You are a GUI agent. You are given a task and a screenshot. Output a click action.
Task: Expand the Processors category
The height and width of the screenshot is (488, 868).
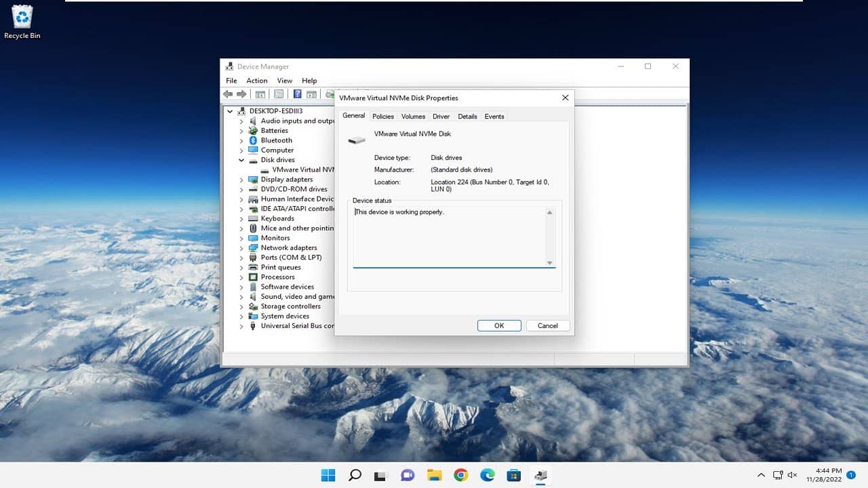(241, 277)
